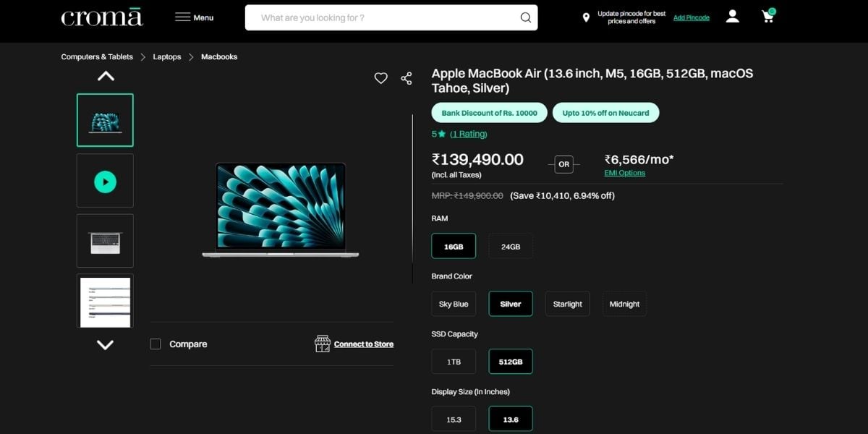Open EMI Options link
The image size is (868, 434).
pos(625,173)
